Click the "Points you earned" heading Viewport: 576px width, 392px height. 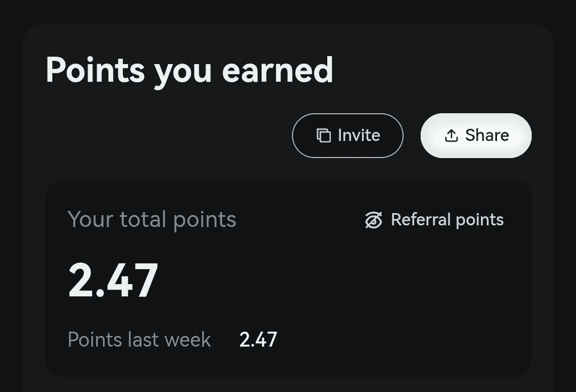pos(189,70)
